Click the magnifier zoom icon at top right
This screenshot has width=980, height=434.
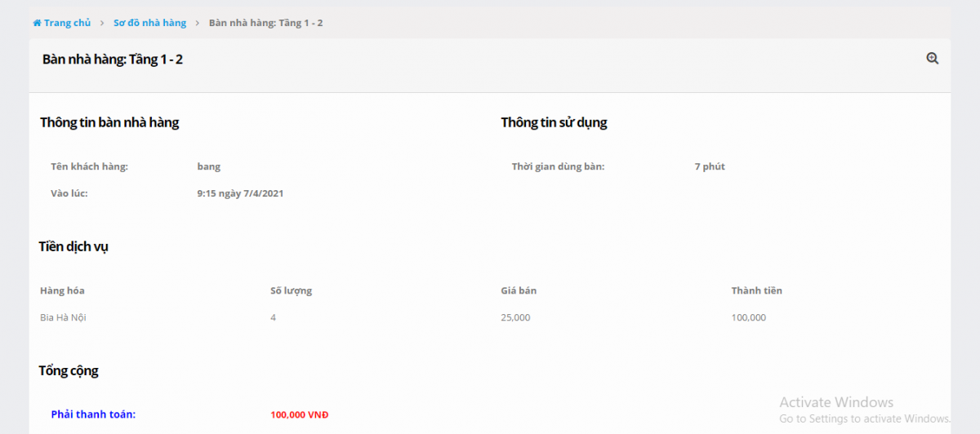[x=932, y=59]
